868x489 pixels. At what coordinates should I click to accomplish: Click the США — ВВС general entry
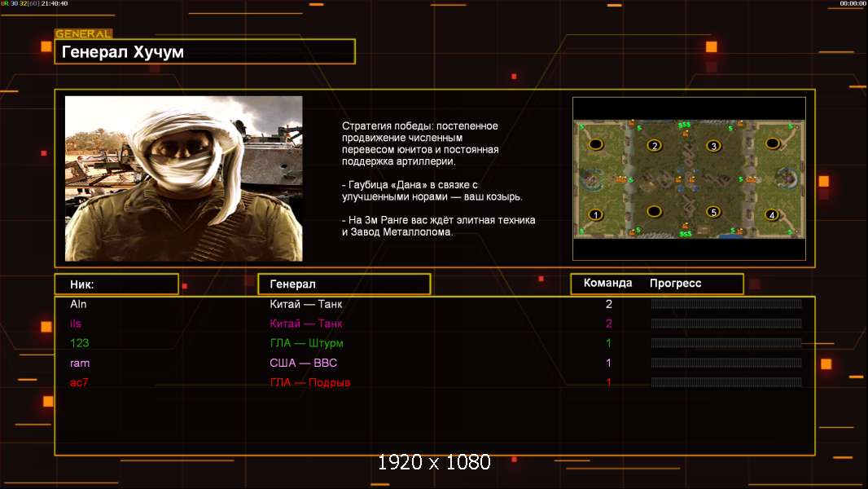click(304, 363)
